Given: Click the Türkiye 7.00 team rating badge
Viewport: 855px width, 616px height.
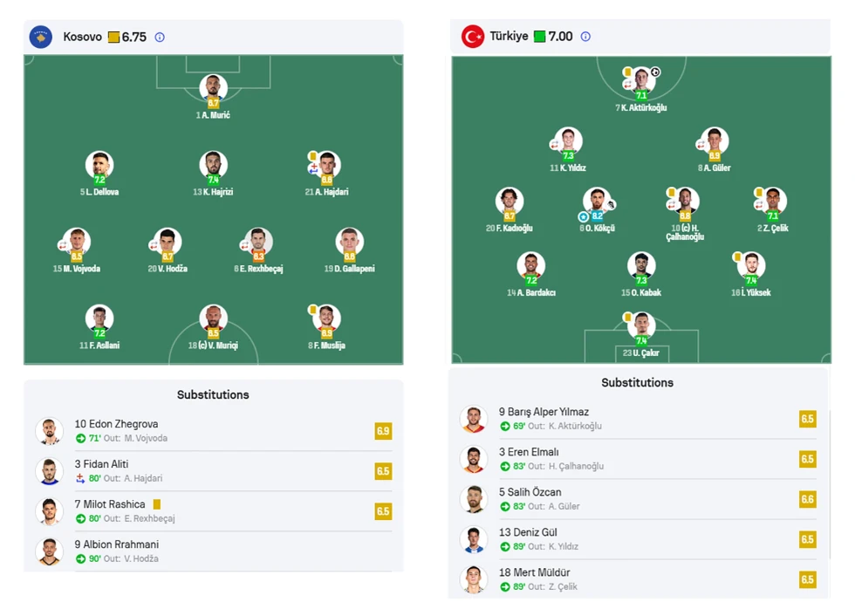Looking at the screenshot, I should tap(553, 37).
